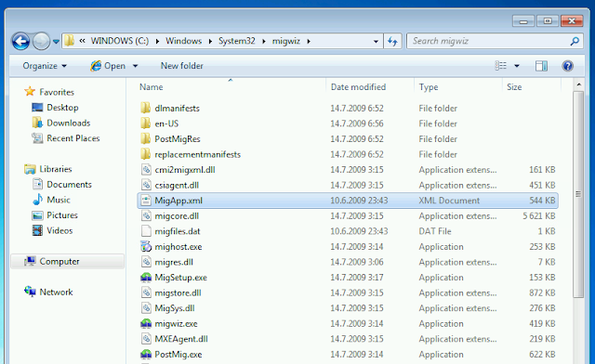Viewport: 595px width, 364px height.
Task: Expand the Open button dropdown arrow
Action: click(135, 66)
